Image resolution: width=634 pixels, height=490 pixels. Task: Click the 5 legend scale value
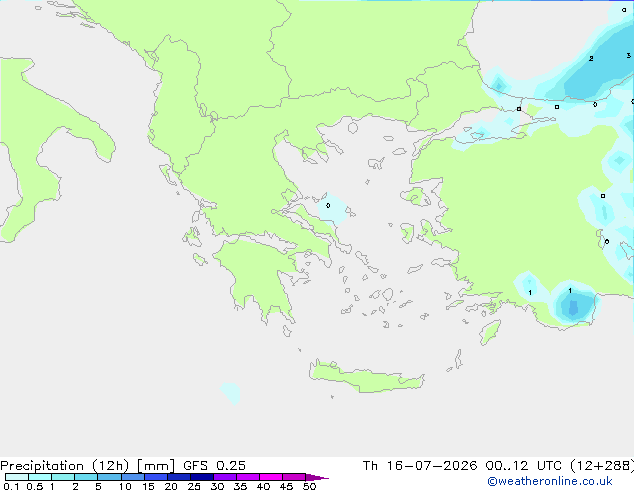(98, 486)
